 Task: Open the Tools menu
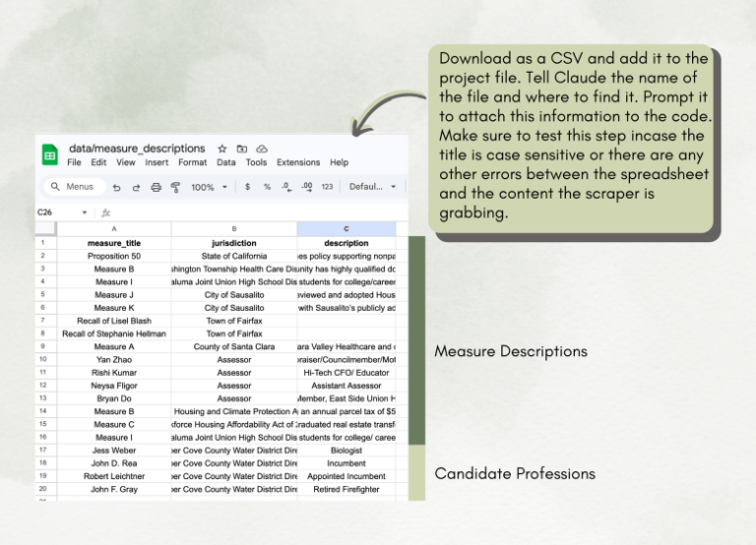pos(256,162)
